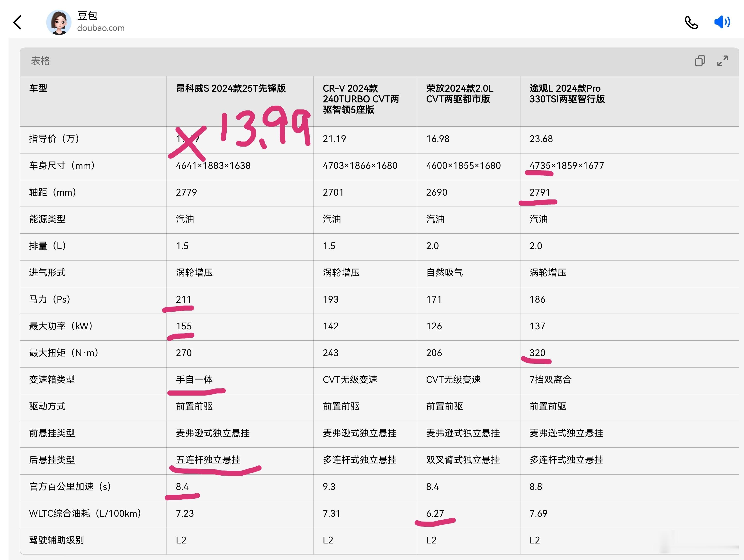Click the 马力（Ps） row label
The image size is (744, 560).
(x=49, y=299)
